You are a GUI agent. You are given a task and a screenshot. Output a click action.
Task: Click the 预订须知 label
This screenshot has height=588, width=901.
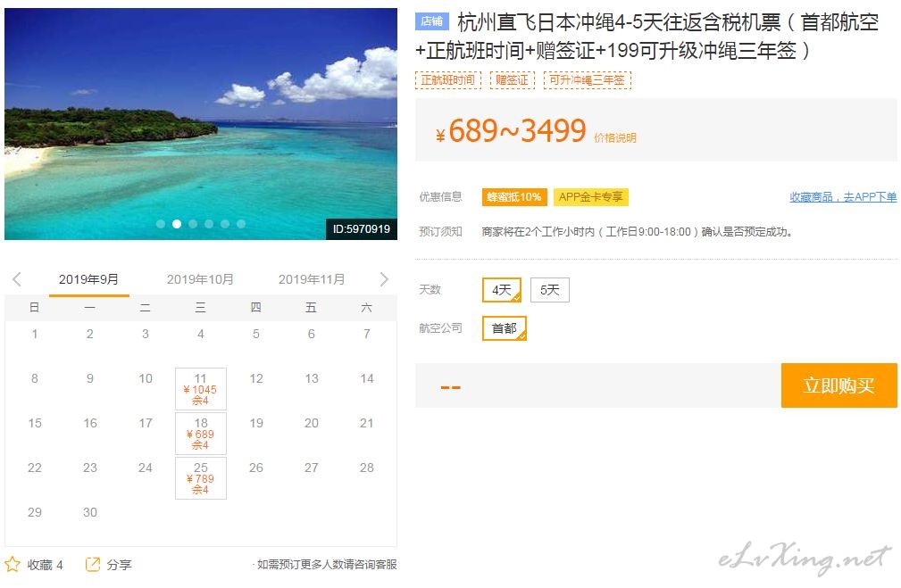440,231
